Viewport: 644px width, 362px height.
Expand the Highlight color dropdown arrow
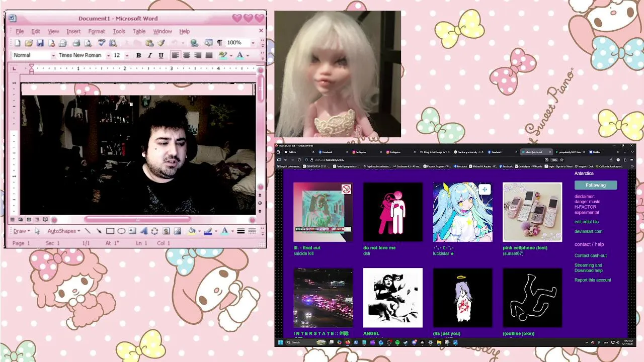pos(231,55)
